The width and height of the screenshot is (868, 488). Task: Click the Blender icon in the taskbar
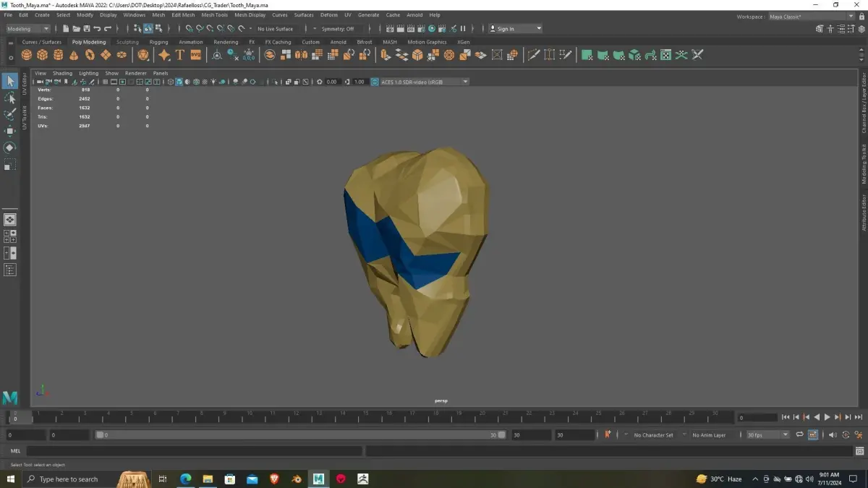click(297, 479)
